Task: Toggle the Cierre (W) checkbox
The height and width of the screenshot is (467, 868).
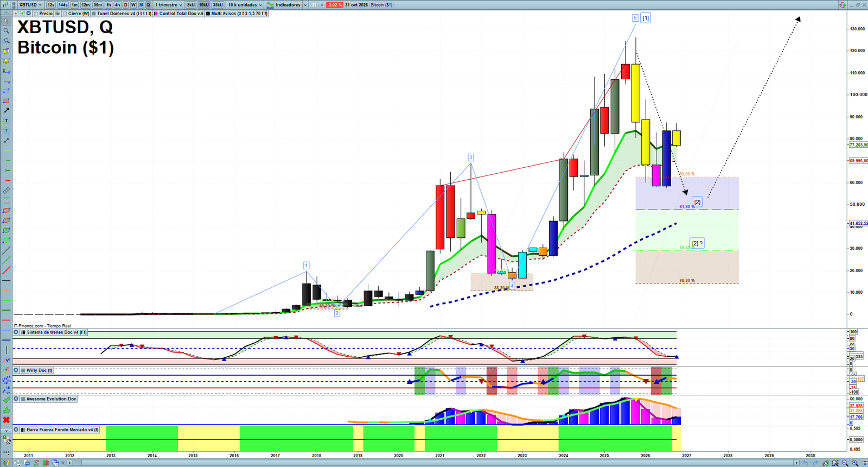Action: click(x=65, y=14)
